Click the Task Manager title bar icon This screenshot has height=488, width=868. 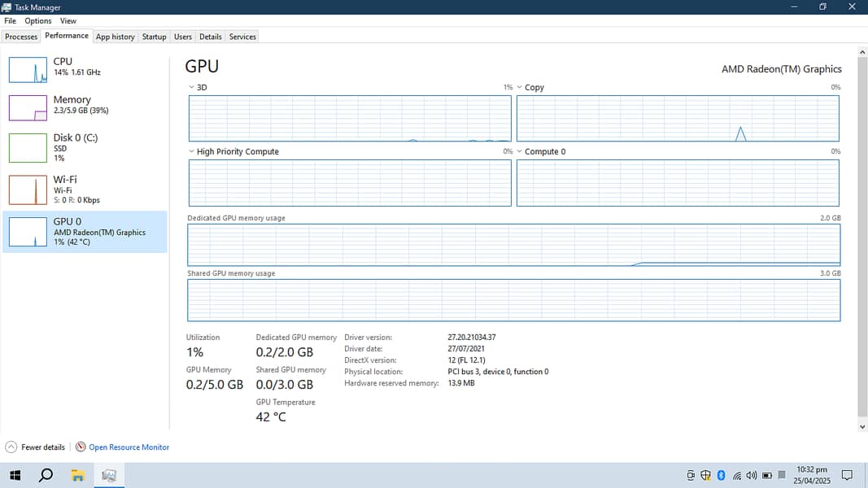6,7
